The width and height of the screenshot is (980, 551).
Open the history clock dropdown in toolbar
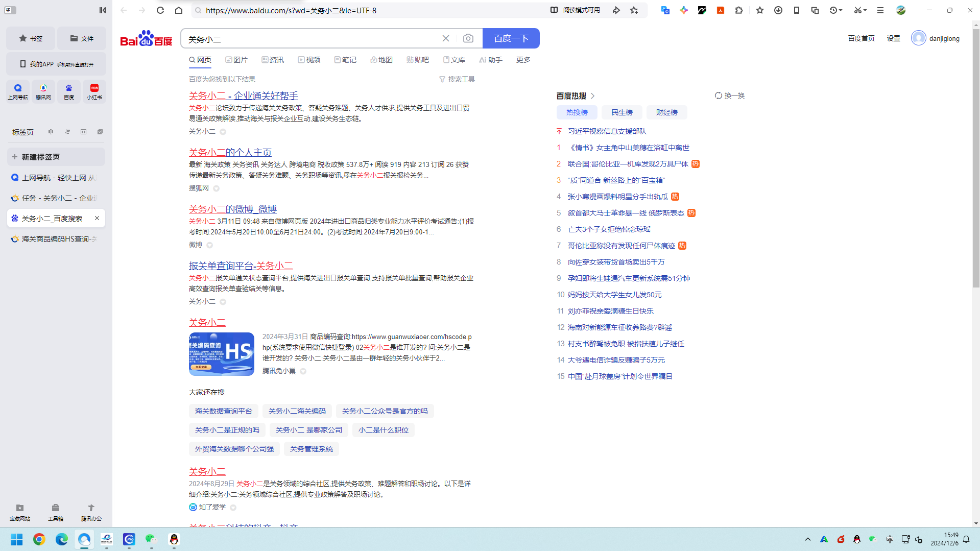pos(836,10)
